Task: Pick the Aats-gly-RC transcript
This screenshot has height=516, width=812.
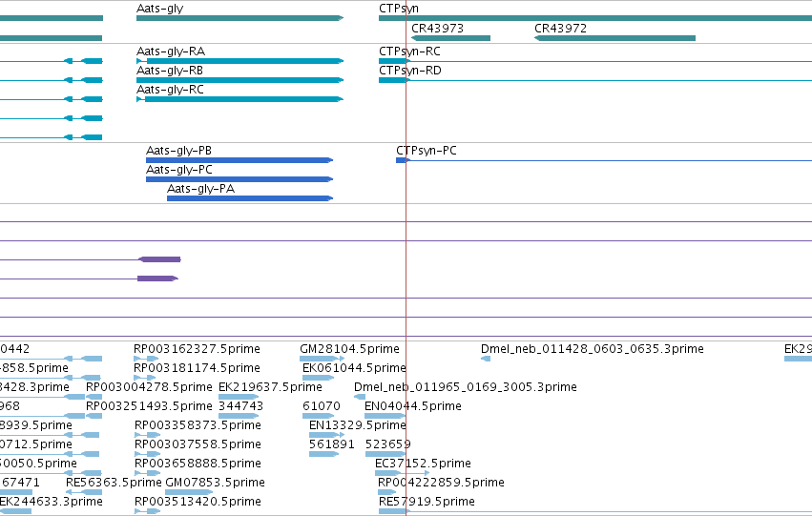Action: pos(239,99)
